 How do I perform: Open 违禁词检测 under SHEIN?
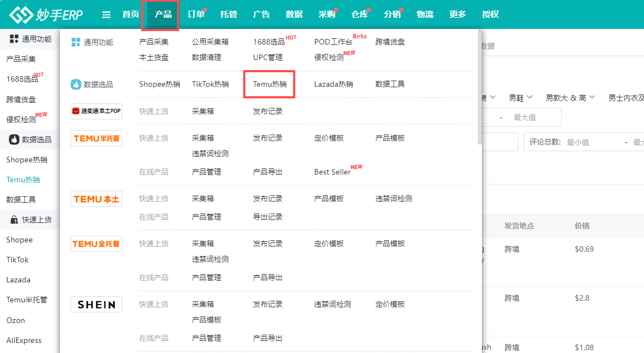(333, 305)
